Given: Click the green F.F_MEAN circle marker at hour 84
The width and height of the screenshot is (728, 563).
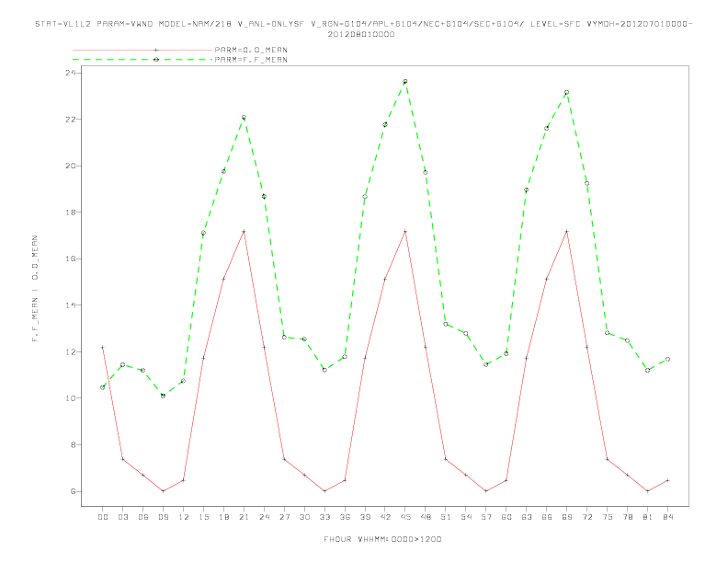Looking at the screenshot, I should pos(668,359).
